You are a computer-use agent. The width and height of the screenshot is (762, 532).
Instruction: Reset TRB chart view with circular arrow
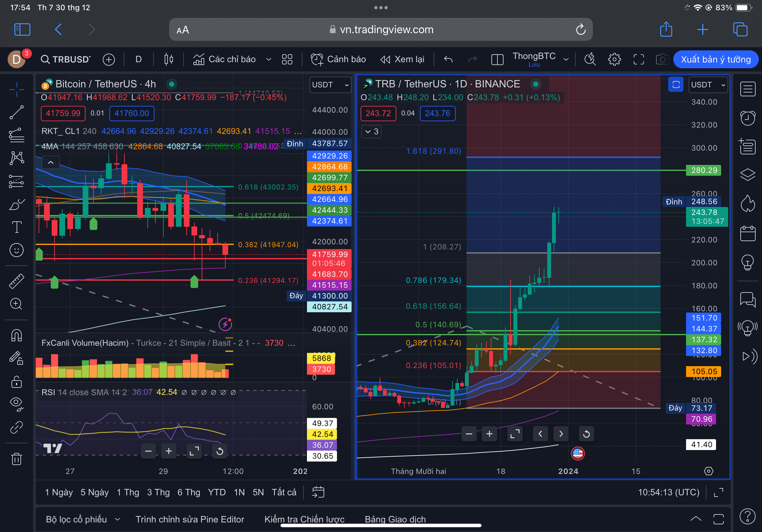(586, 434)
